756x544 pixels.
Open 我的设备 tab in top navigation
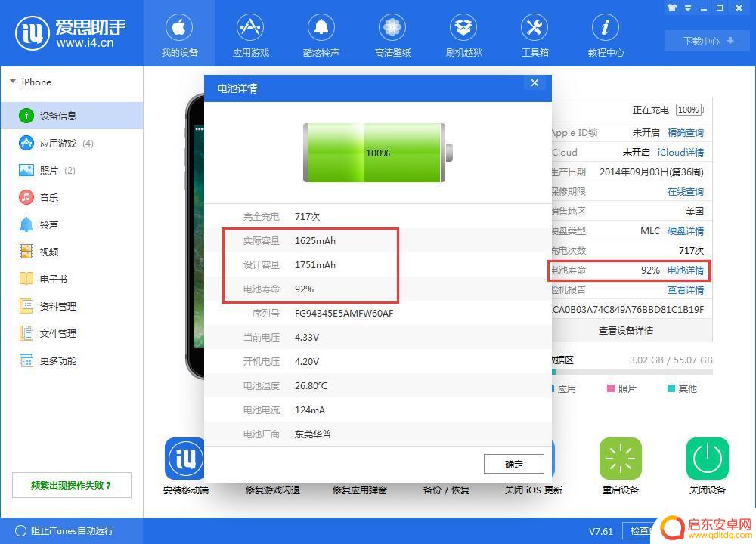tap(179, 36)
